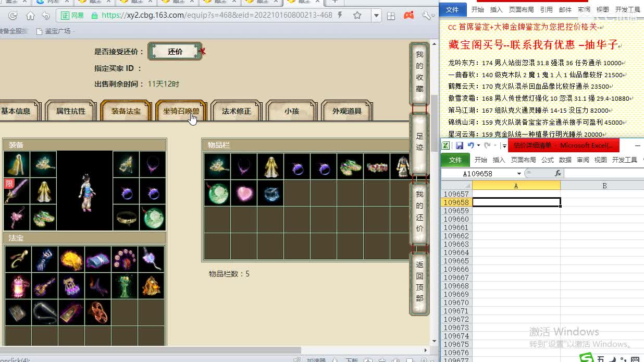
Task: Select the orange bell treasure icon
Action: click(151, 285)
